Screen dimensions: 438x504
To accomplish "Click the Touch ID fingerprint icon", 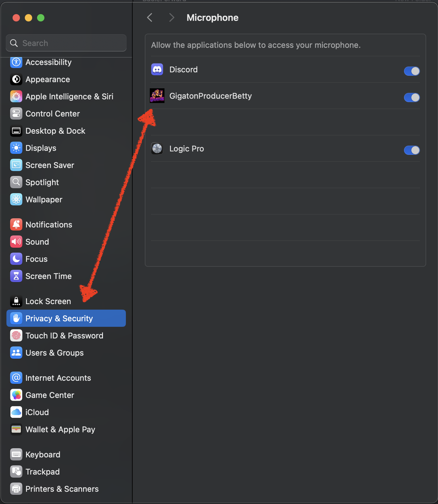I will 16,336.
